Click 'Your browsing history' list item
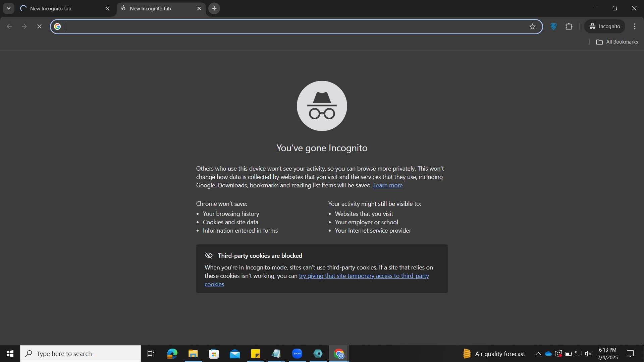The width and height of the screenshot is (644, 362). [231, 214]
